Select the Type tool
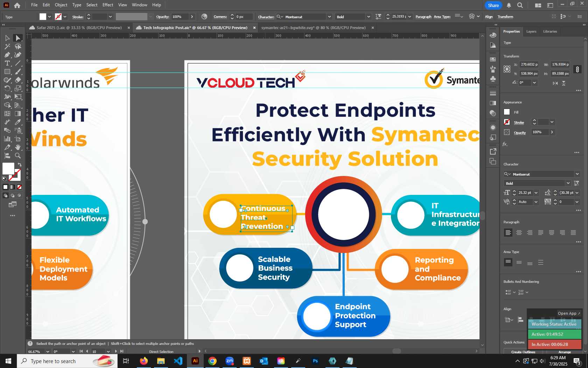This screenshot has width=588, height=368. [x=7, y=63]
